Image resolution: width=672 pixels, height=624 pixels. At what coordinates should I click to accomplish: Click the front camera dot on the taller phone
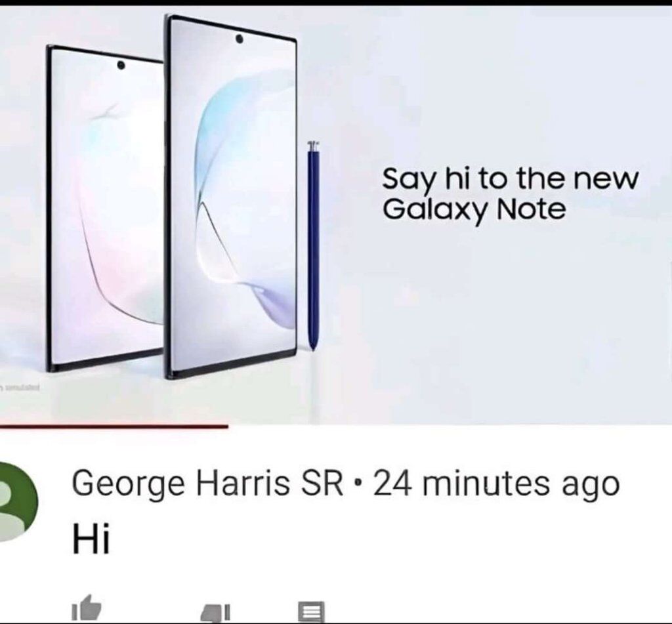[x=239, y=40]
